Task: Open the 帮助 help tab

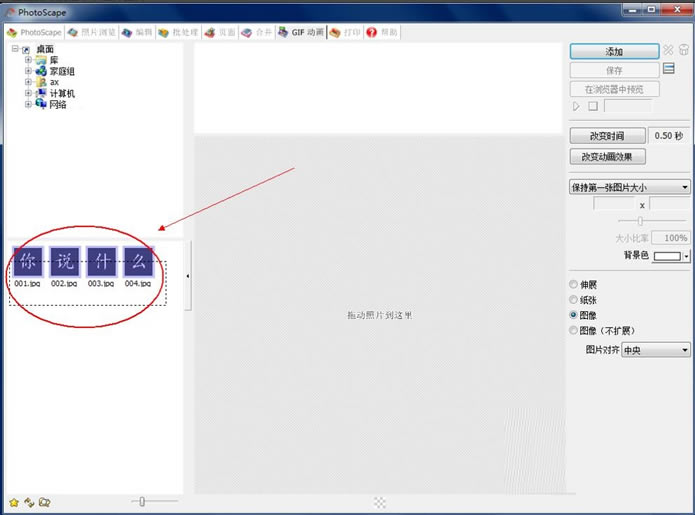Action: [x=382, y=32]
